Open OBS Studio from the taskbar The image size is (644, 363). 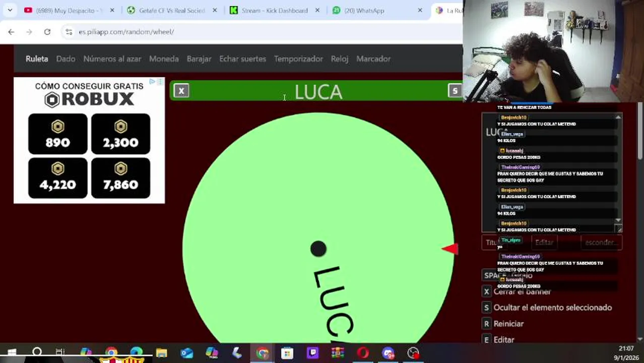tap(413, 353)
